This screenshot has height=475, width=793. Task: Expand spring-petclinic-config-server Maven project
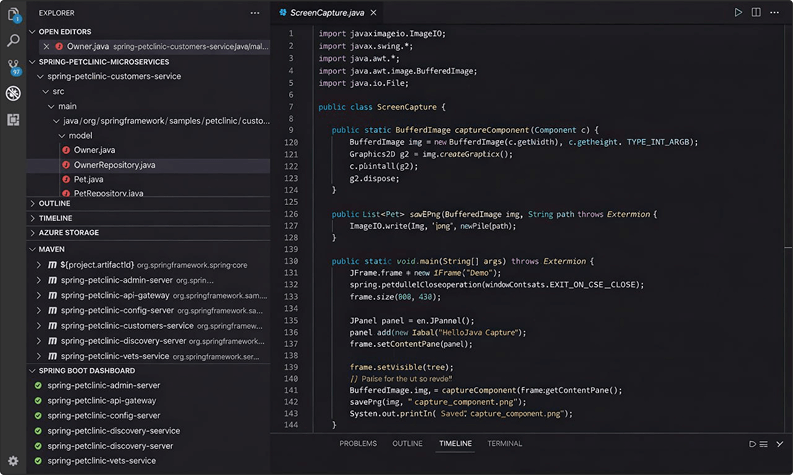(x=39, y=310)
